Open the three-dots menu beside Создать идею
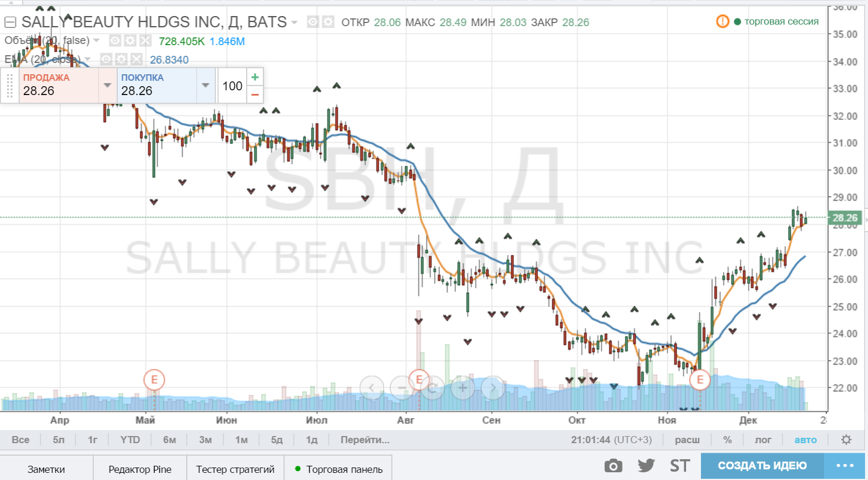 (x=845, y=466)
